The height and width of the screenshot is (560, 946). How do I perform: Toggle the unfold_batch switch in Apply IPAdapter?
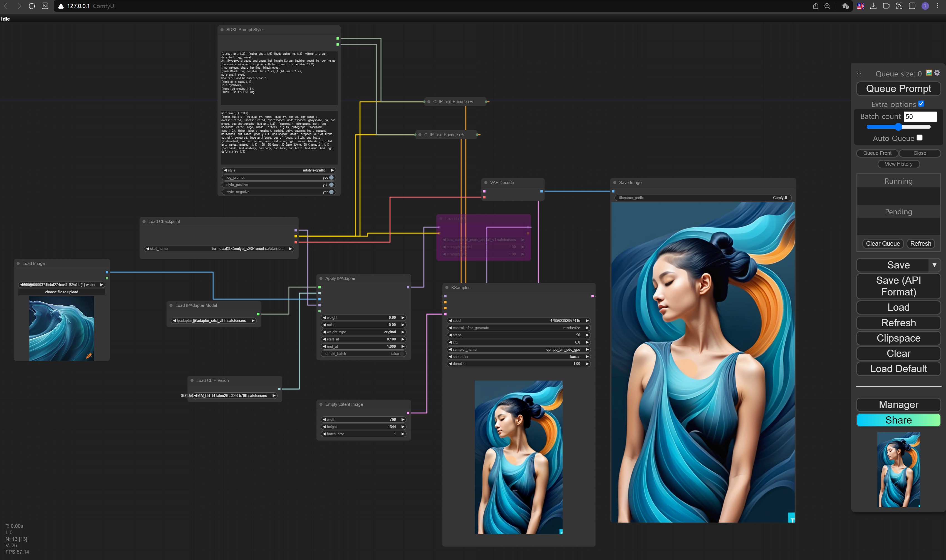[402, 354]
